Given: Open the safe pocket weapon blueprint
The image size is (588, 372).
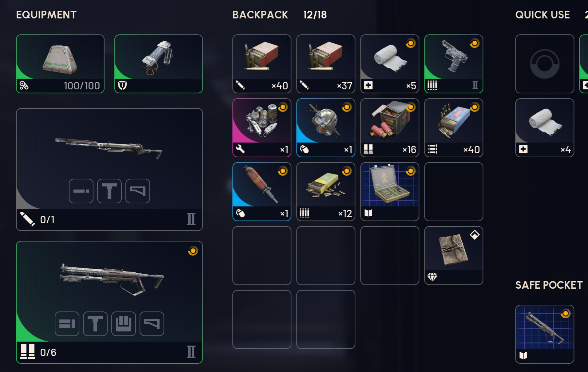Looking at the screenshot, I should click(x=545, y=334).
